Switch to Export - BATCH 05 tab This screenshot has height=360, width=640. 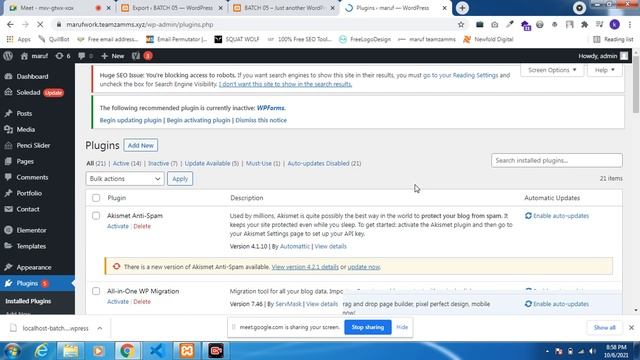(173, 8)
